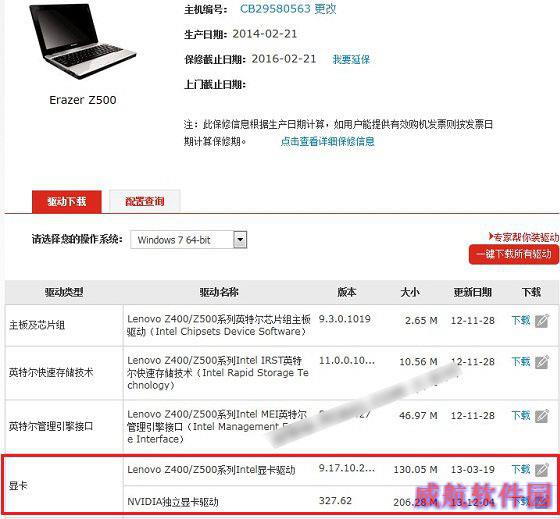
Task: Click the 46.97 M size cell
Action: (418, 416)
